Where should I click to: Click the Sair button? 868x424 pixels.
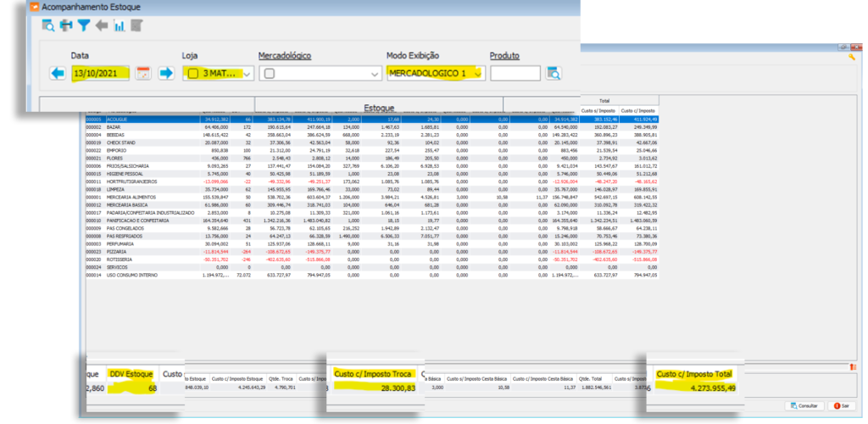click(841, 405)
